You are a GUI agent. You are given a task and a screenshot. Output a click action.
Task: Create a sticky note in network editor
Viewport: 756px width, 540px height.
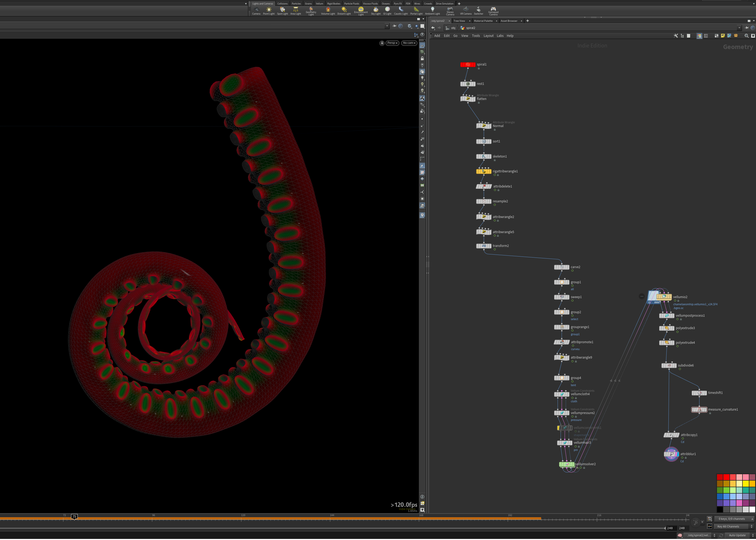pyautogui.click(x=723, y=36)
